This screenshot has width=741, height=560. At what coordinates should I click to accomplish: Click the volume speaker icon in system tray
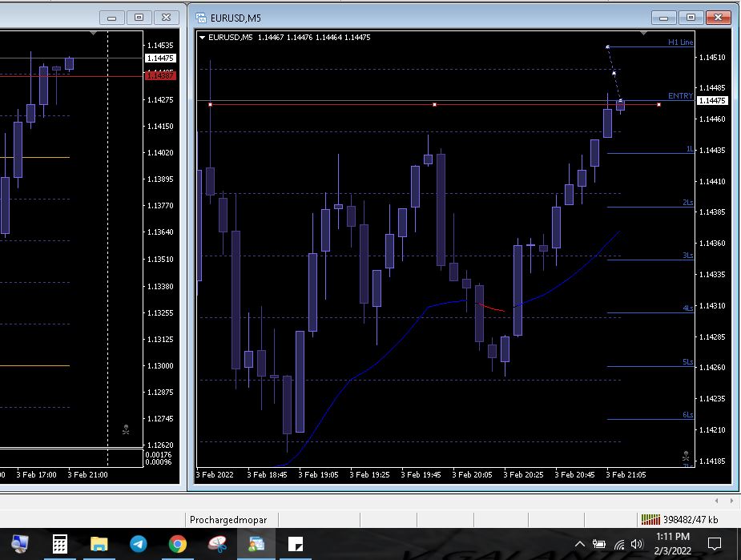(637, 544)
